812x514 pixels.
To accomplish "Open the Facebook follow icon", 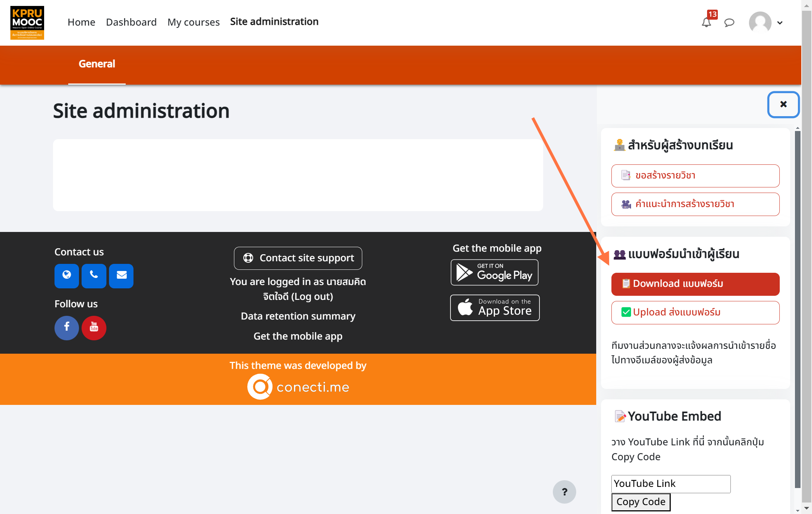I will click(x=67, y=328).
